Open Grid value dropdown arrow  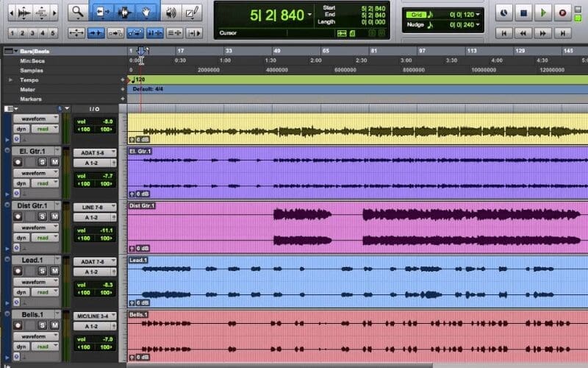(477, 15)
